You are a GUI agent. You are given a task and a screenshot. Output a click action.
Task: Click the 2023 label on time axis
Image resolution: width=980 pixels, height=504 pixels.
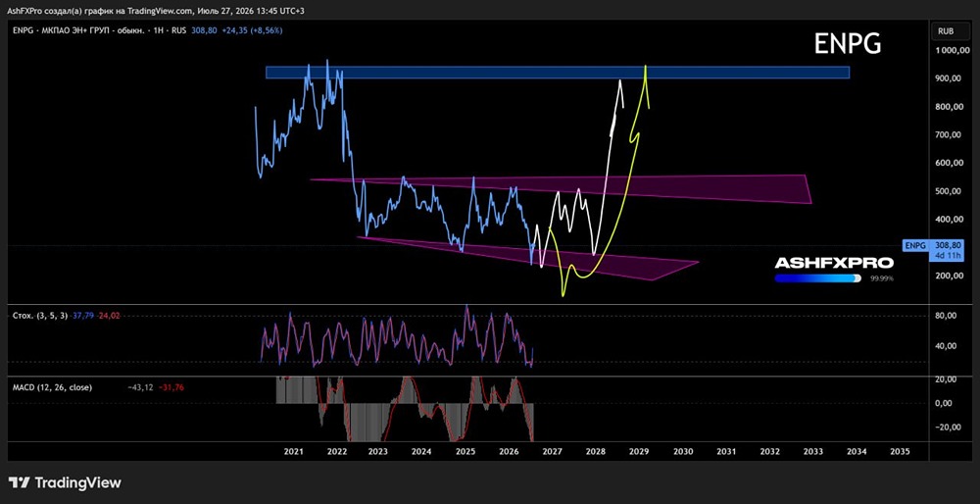pyautogui.click(x=378, y=451)
